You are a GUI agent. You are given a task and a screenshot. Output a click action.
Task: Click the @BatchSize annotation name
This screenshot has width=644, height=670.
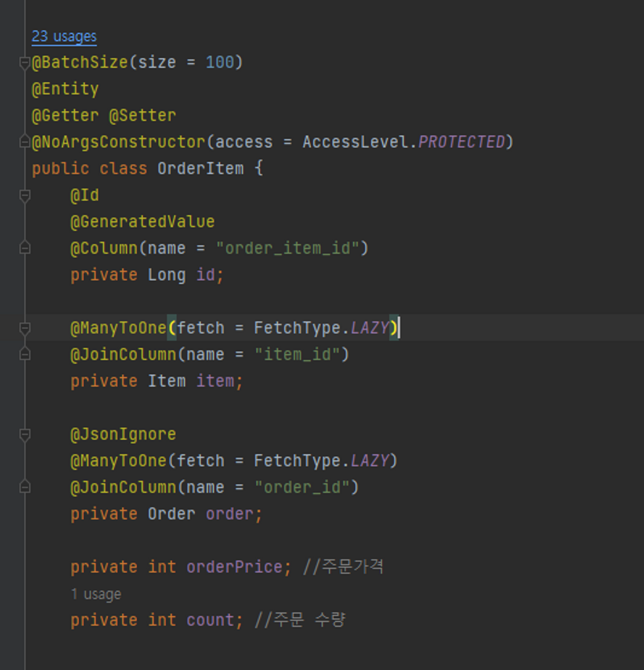coord(80,62)
